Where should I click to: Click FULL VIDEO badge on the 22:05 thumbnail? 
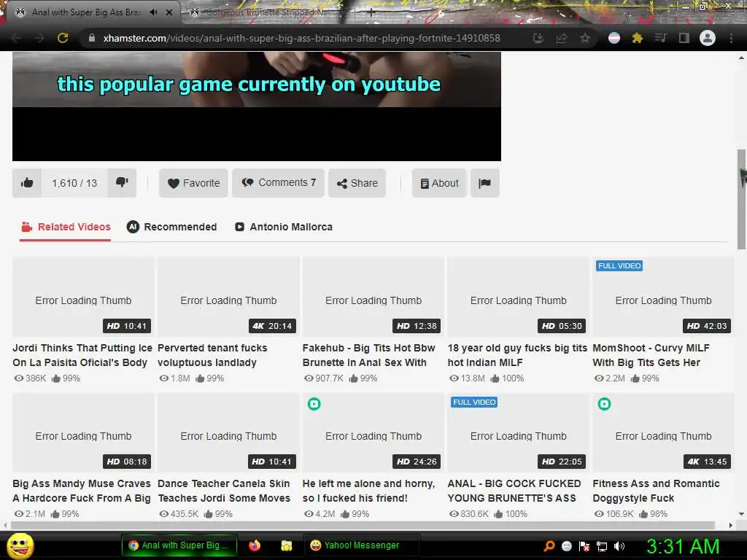[x=474, y=402]
